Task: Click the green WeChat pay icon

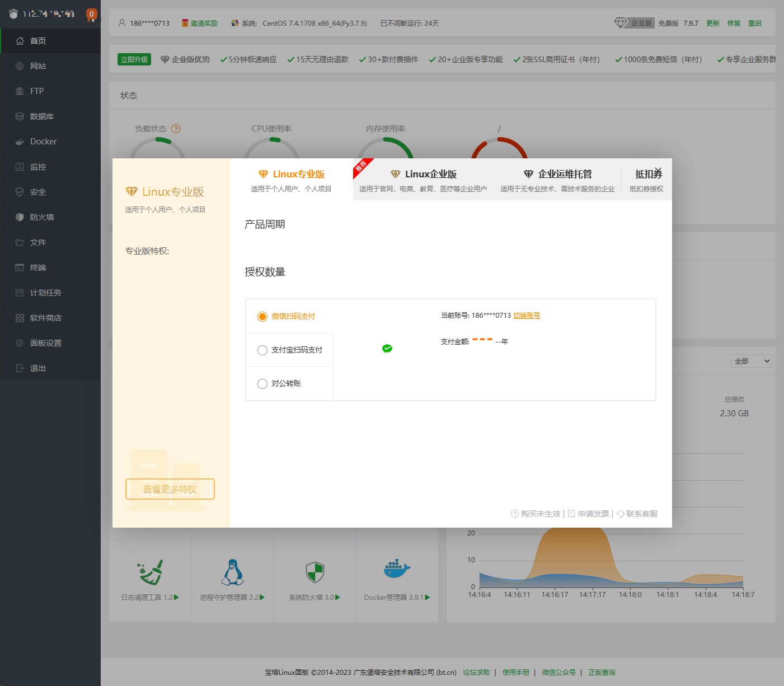Action: 387,349
